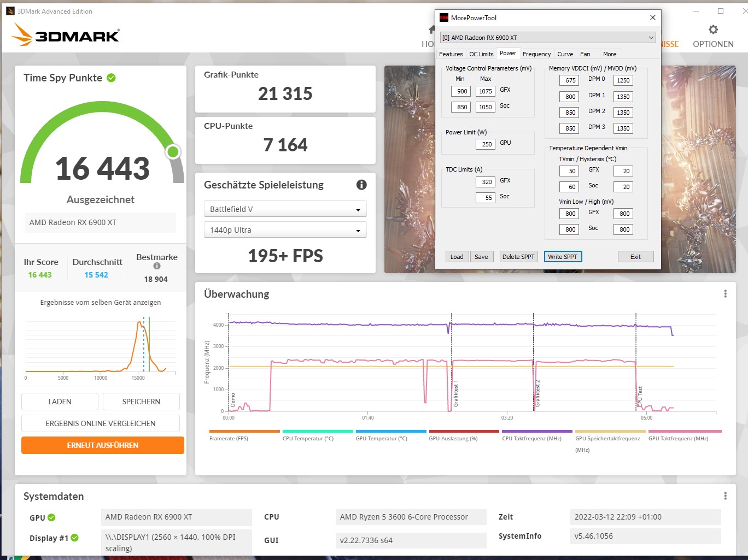Click ERGEBNIS ONLINE VERGLEICHEN button
This screenshot has width=748, height=560.
coord(101,423)
